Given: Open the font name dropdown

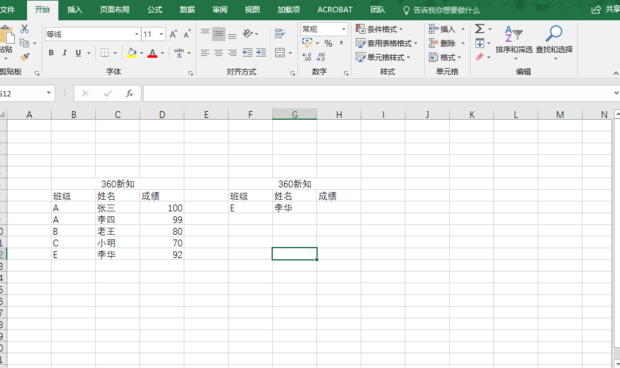Looking at the screenshot, I should 137,34.
